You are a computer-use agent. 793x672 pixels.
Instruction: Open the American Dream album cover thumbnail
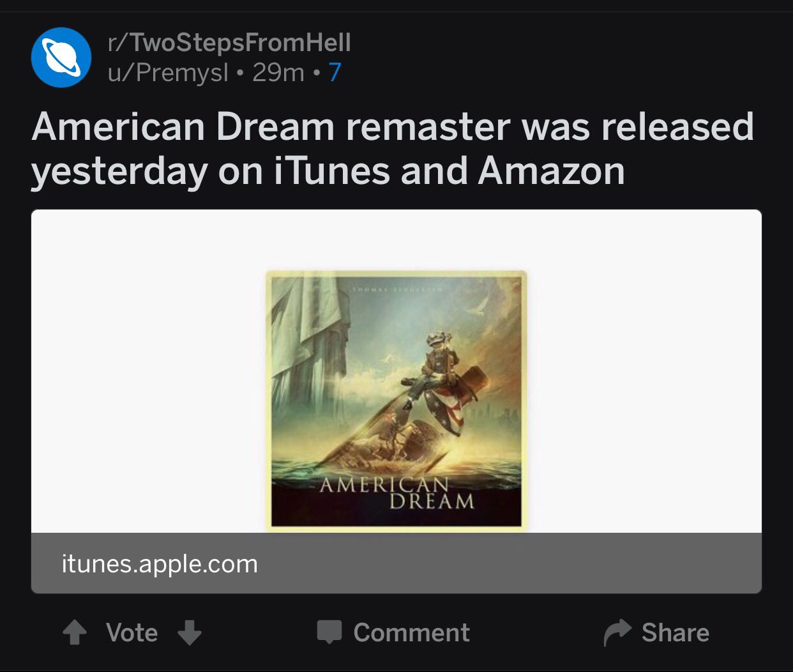coord(396,401)
